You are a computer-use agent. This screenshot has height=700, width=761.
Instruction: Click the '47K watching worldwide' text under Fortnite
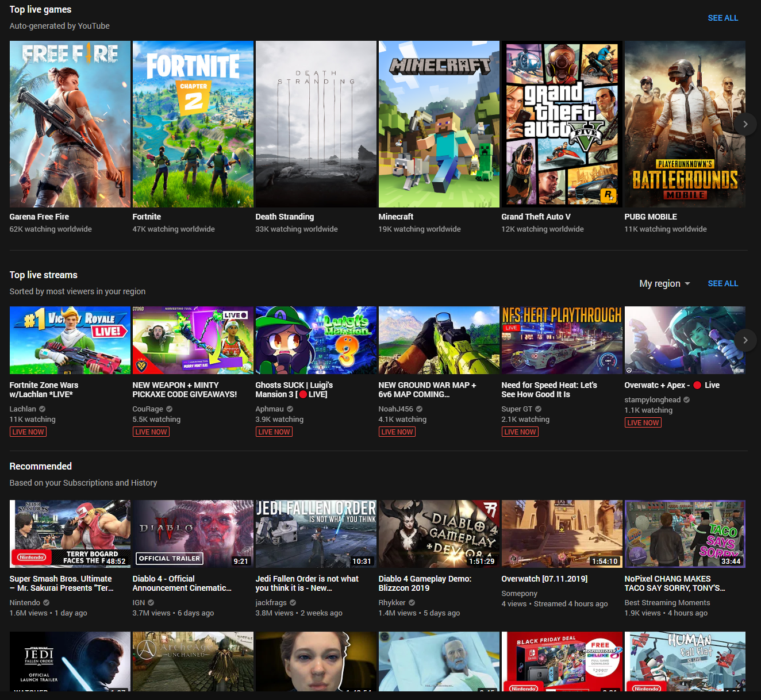tap(174, 229)
